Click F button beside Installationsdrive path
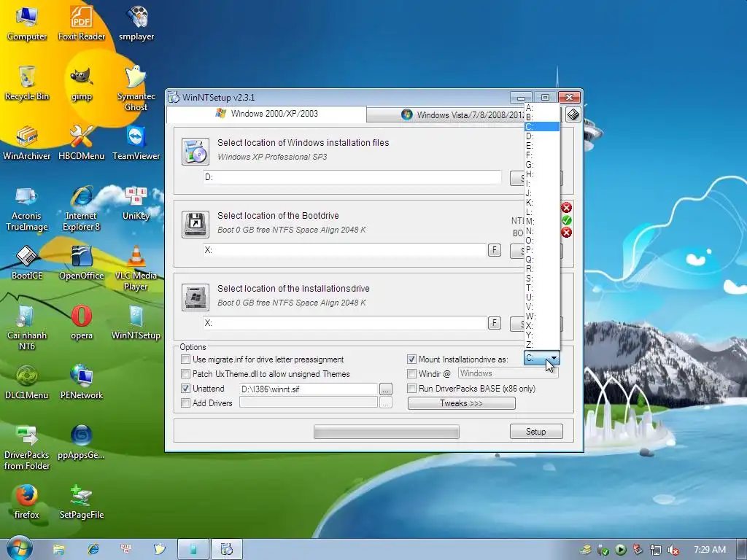Viewport: 747px width, 560px height. 494,323
